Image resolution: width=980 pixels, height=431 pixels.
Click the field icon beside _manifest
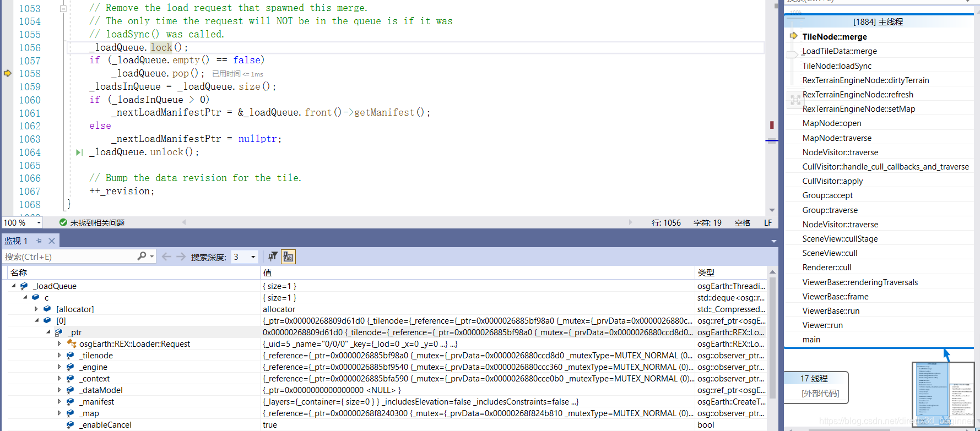coord(70,402)
